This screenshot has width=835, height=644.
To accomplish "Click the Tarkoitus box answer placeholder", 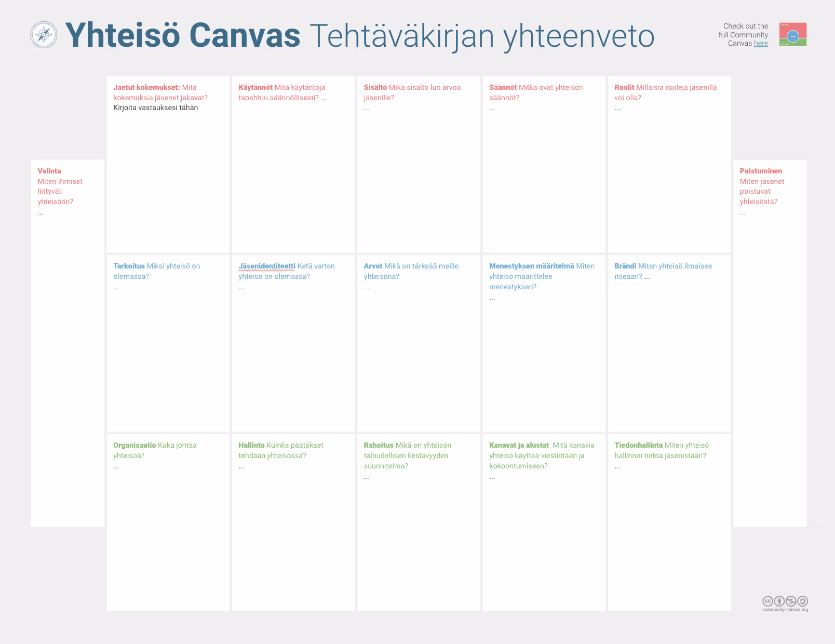I will pyautogui.click(x=116, y=288).
